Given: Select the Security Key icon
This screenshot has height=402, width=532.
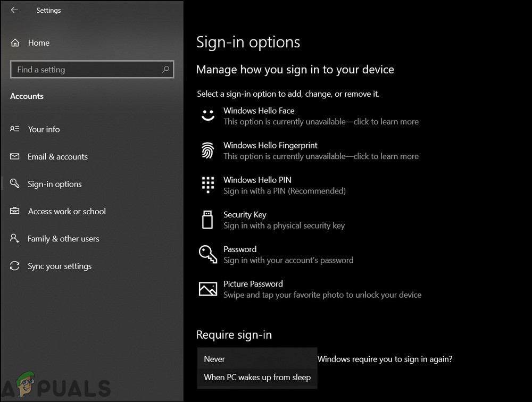Looking at the screenshot, I should click(x=207, y=219).
